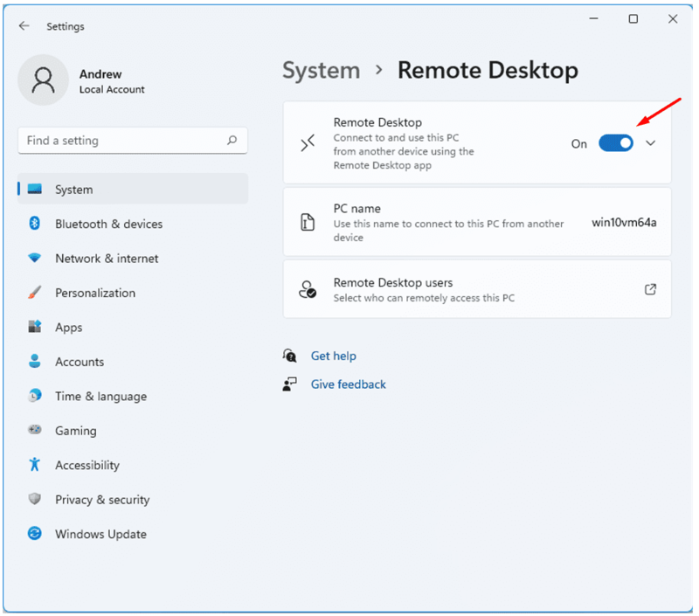The height and width of the screenshot is (616, 699).
Task: Open Privacy & security label
Action: pos(102,499)
